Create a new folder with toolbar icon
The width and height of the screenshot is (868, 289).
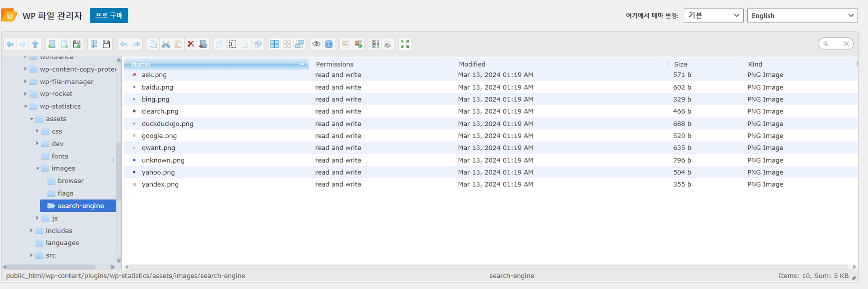tap(51, 44)
